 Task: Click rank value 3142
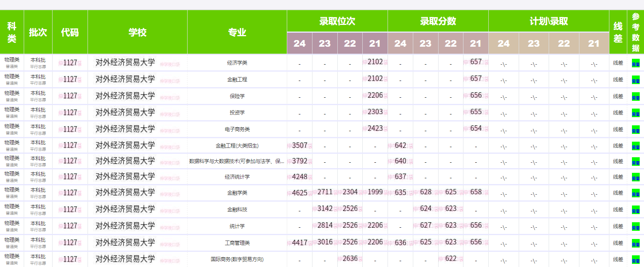point(325,208)
